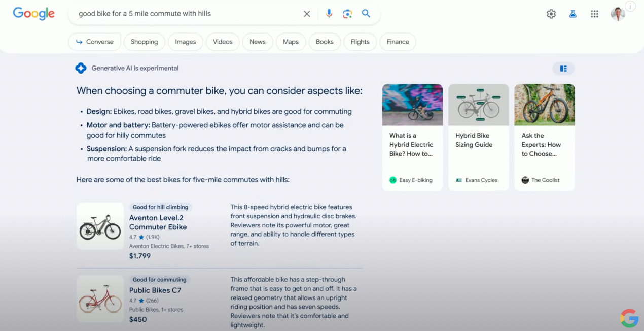644x331 pixels.
Task: Open the Converse chip
Action: (95, 42)
